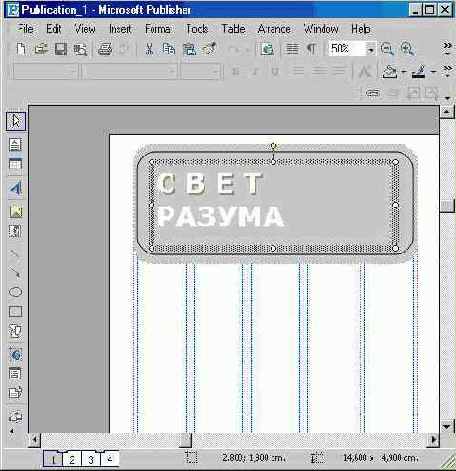Save the publication with the floppy disk icon

click(61, 49)
